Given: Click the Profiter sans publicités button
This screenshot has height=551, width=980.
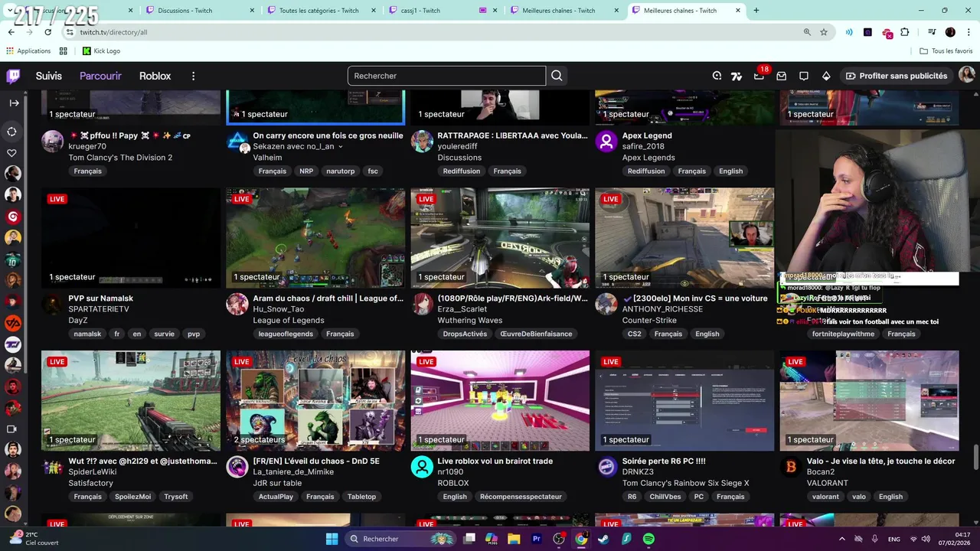Looking at the screenshot, I should (x=896, y=76).
